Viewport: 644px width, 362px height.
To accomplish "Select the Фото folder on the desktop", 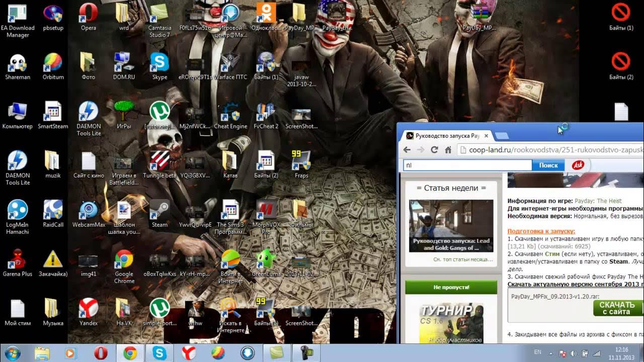I will (89, 67).
